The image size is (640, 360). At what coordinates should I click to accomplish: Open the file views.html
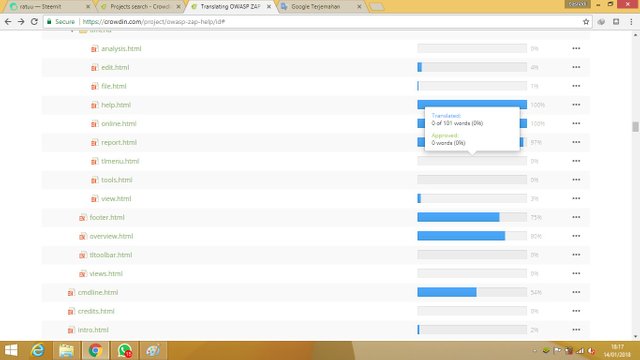pyautogui.click(x=106, y=274)
